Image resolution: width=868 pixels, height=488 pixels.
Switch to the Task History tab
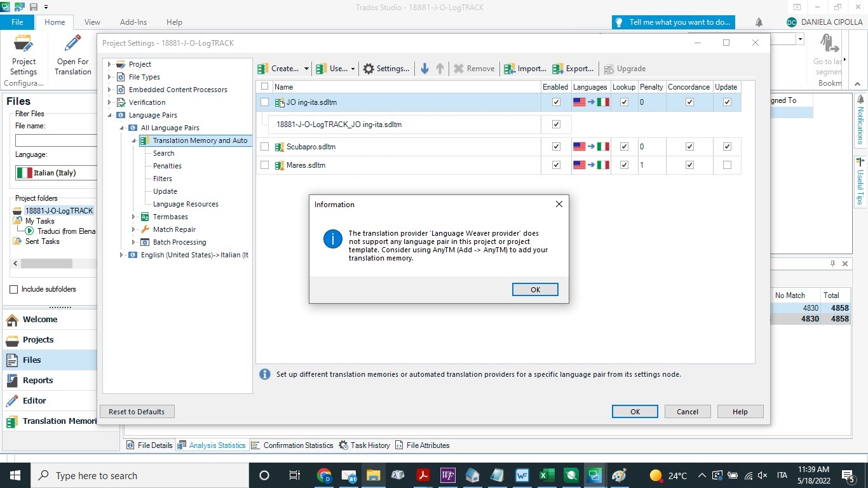(x=365, y=445)
